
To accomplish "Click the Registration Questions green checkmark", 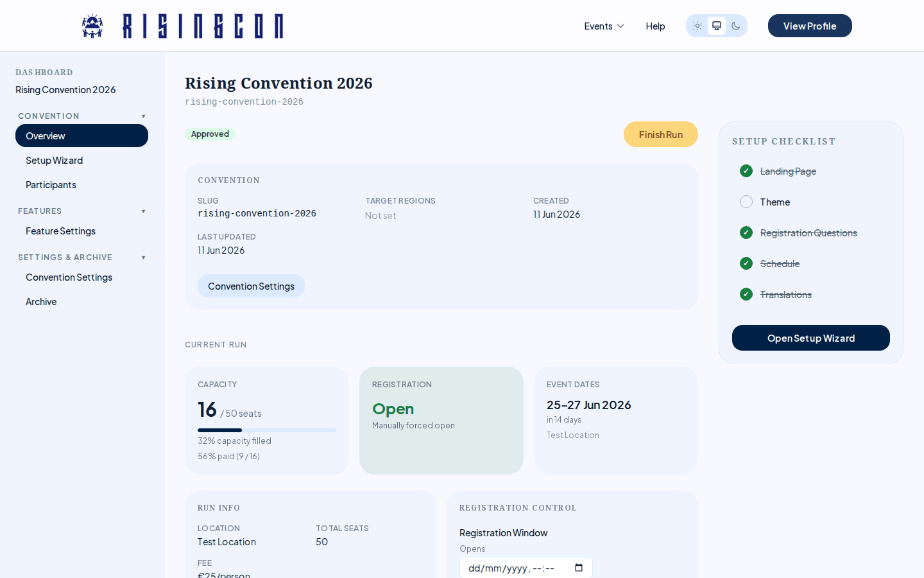I will 746,232.
